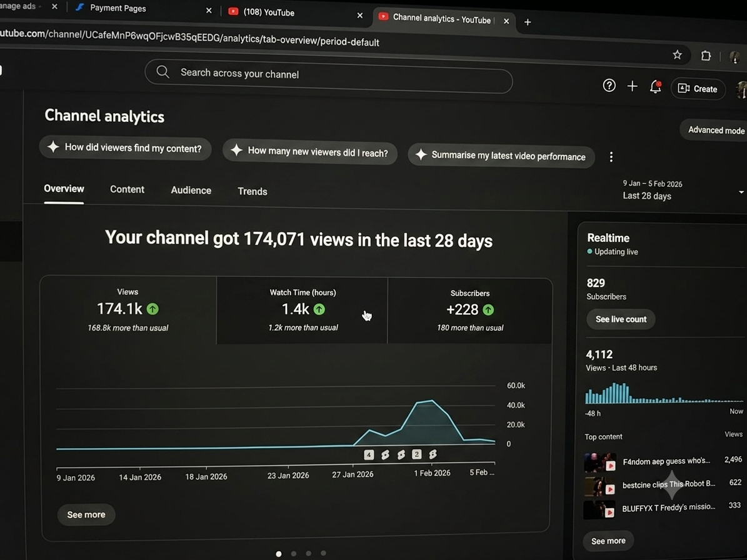Click BLUFFYX T Freddy's missio... title
Screen dimensions: 747x560
click(x=668, y=507)
